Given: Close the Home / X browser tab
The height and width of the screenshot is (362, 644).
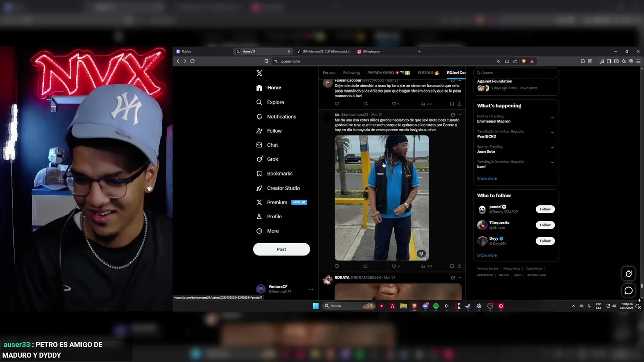Looking at the screenshot, I should click(289, 51).
